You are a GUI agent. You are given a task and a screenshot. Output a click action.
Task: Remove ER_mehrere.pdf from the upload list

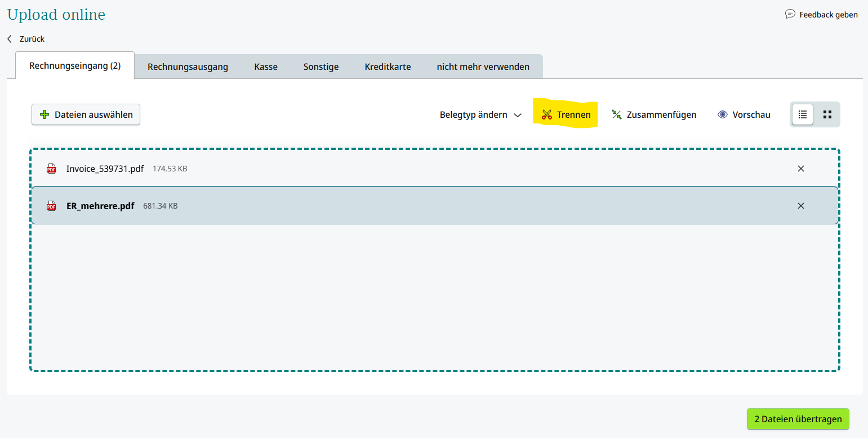click(800, 206)
